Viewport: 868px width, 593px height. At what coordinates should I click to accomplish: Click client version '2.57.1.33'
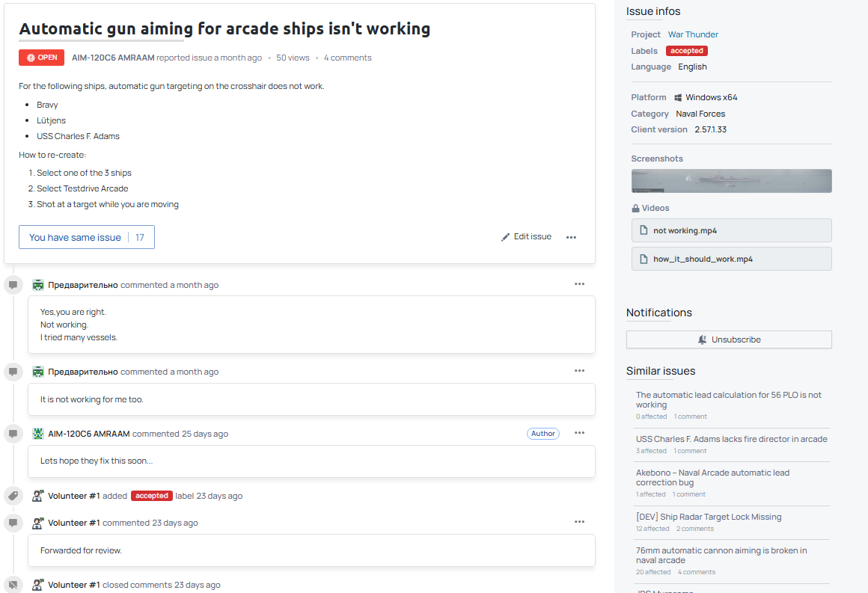711,129
